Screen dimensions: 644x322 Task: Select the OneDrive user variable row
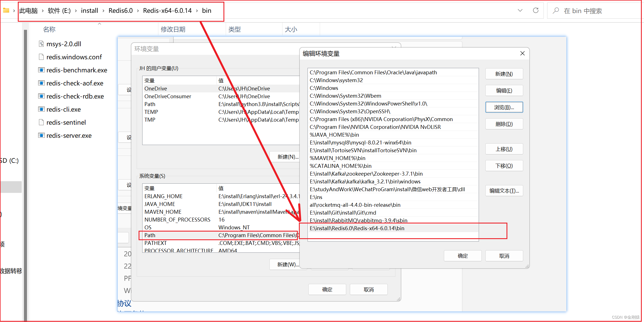tap(221, 89)
